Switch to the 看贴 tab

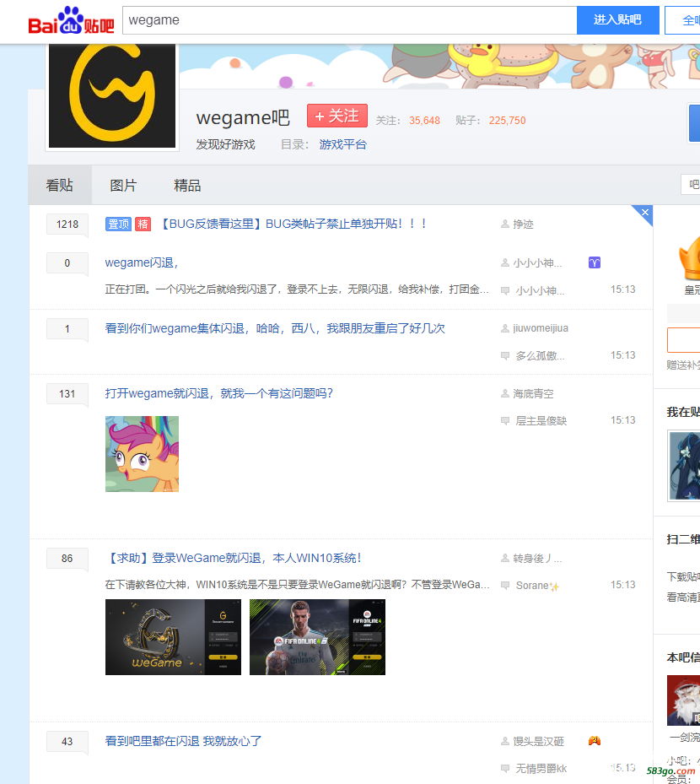tap(60, 186)
